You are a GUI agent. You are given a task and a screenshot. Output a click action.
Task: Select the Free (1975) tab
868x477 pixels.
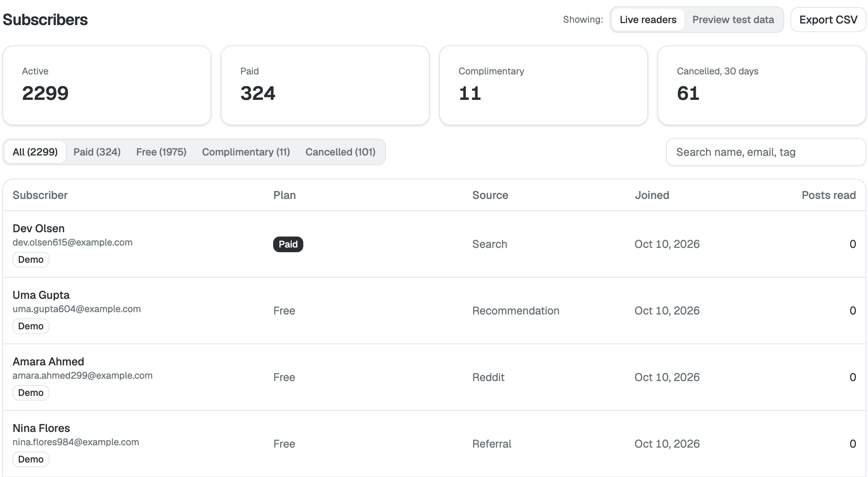click(161, 152)
